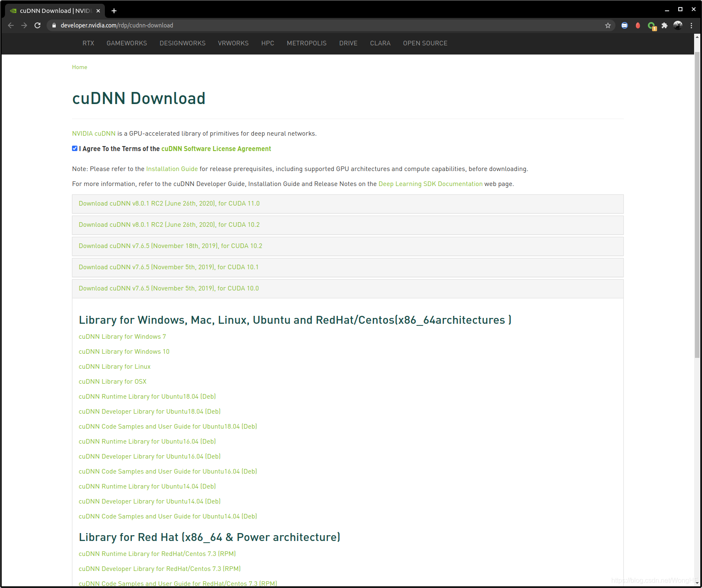Download cuDNN Library for Windows 10
Viewport: 702px width, 588px height.
[x=124, y=352]
